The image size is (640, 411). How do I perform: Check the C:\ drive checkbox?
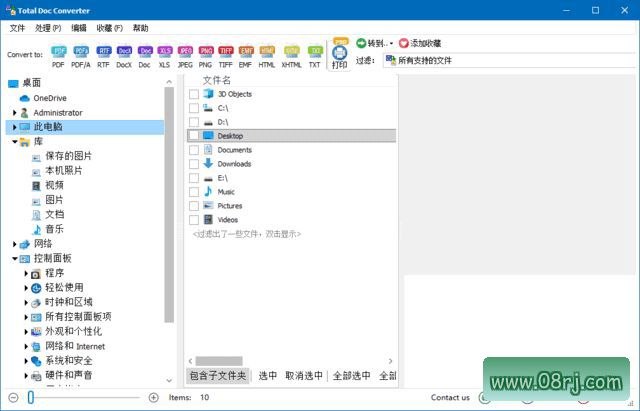194,108
